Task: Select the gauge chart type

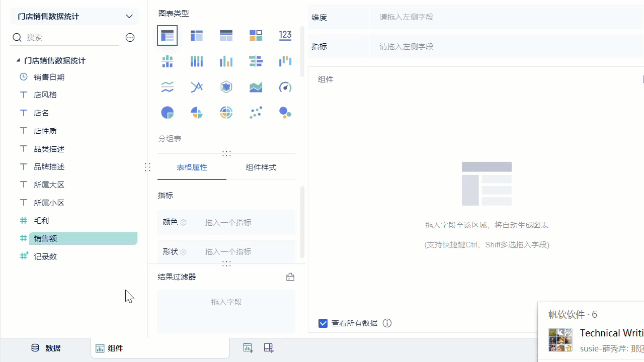Action: click(285, 86)
